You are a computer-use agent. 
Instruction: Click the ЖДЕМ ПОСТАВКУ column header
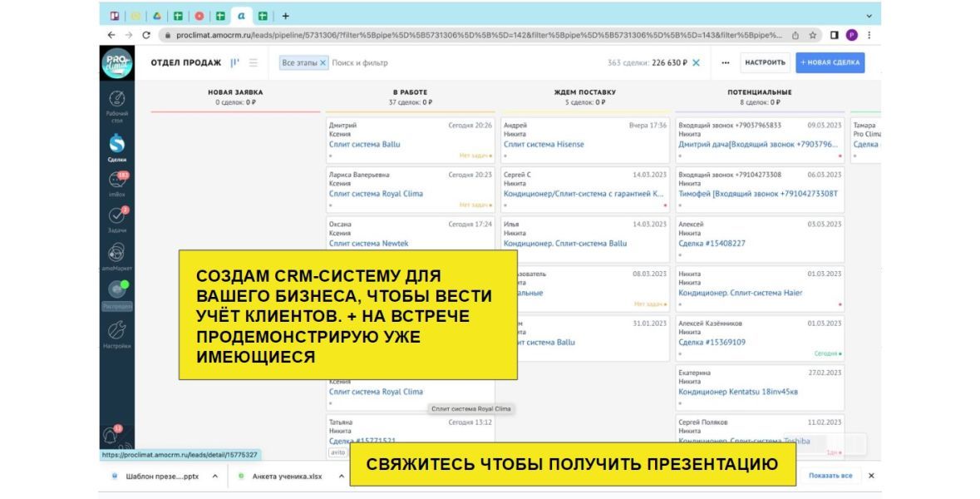[x=585, y=92]
